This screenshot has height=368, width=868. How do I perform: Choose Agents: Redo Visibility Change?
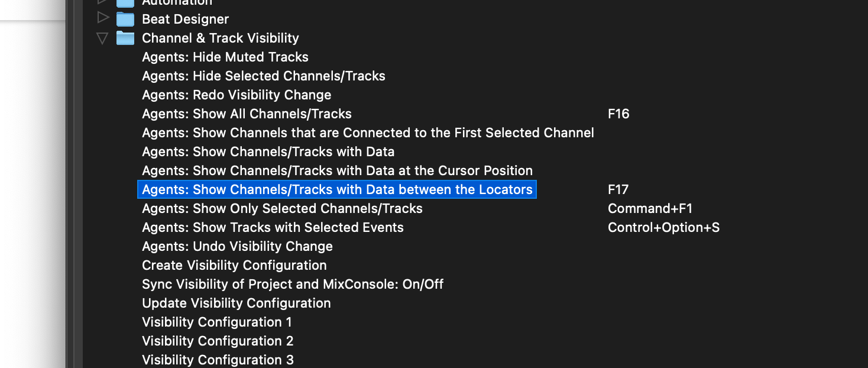[237, 95]
